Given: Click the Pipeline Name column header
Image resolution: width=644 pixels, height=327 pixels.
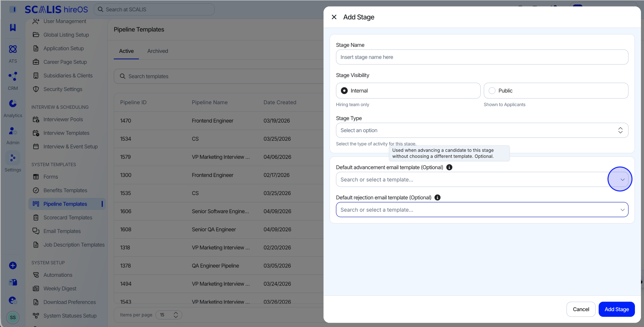Looking at the screenshot, I should (x=210, y=102).
